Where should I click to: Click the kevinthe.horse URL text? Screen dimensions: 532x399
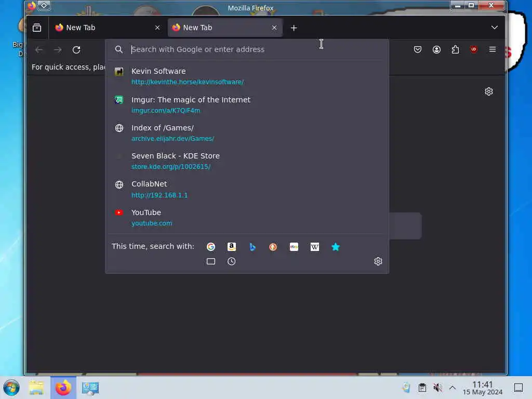(188, 82)
